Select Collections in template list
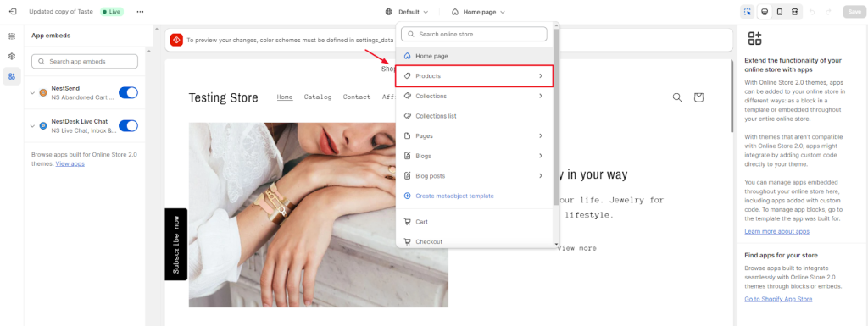This screenshot has height=326, width=868. point(475,96)
